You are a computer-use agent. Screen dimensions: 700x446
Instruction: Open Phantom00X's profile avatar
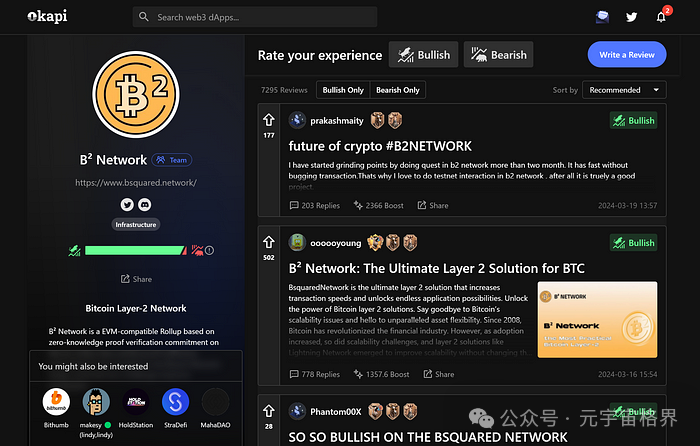coord(297,411)
